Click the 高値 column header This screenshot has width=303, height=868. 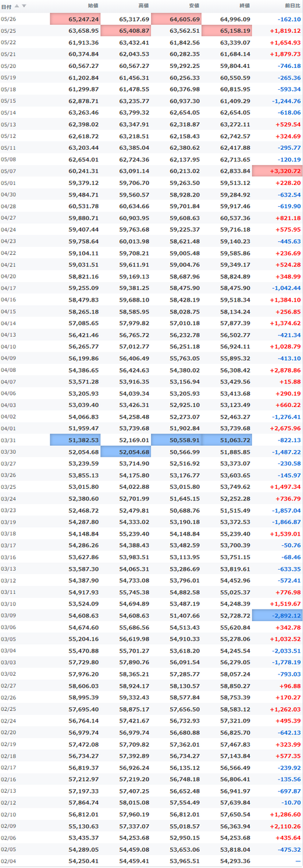pos(144,5)
